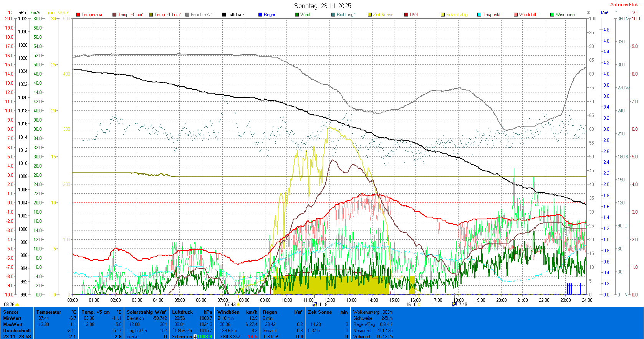Click the Schnee+ve down arrow indicator

pos(195,337)
